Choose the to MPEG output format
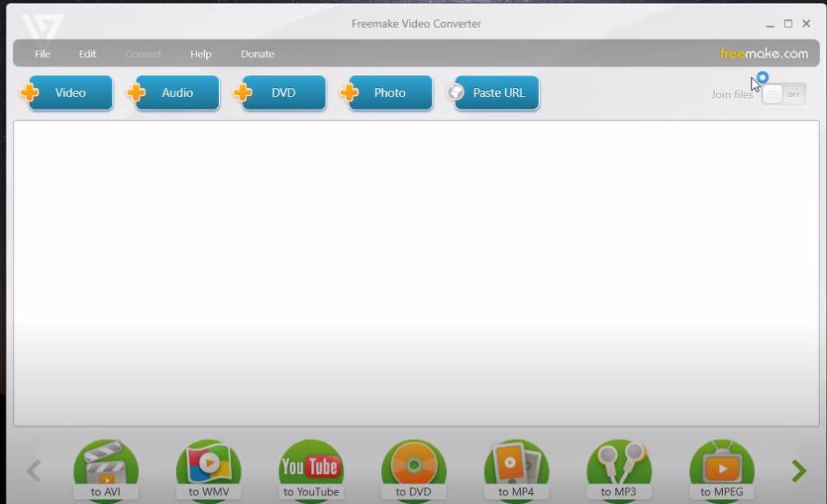The height and width of the screenshot is (504, 827). 722,470
